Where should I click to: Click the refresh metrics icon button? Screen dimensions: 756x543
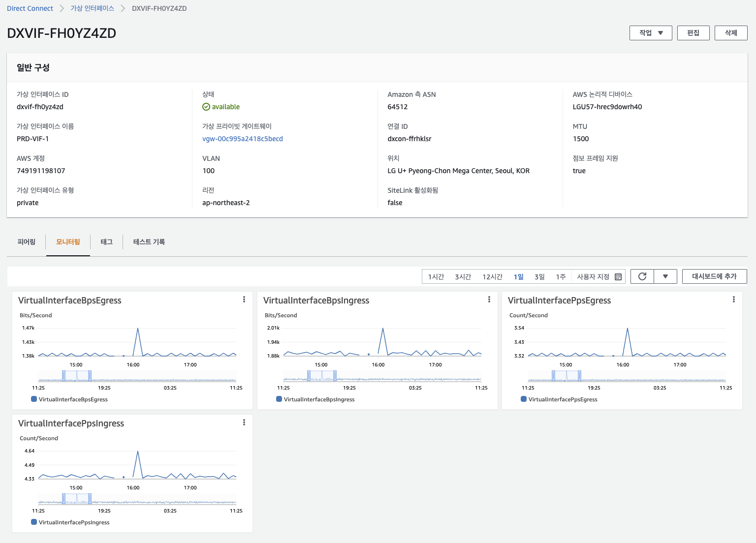pyautogui.click(x=642, y=276)
